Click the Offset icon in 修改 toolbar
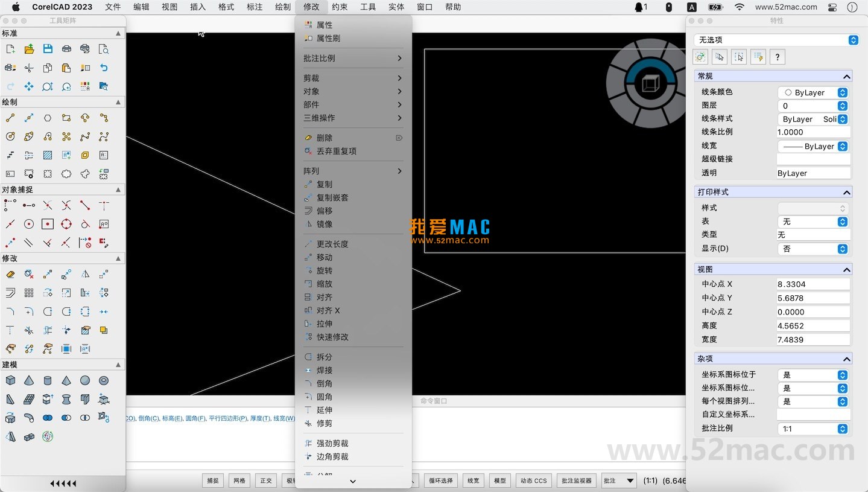The image size is (868, 492). [x=10, y=293]
